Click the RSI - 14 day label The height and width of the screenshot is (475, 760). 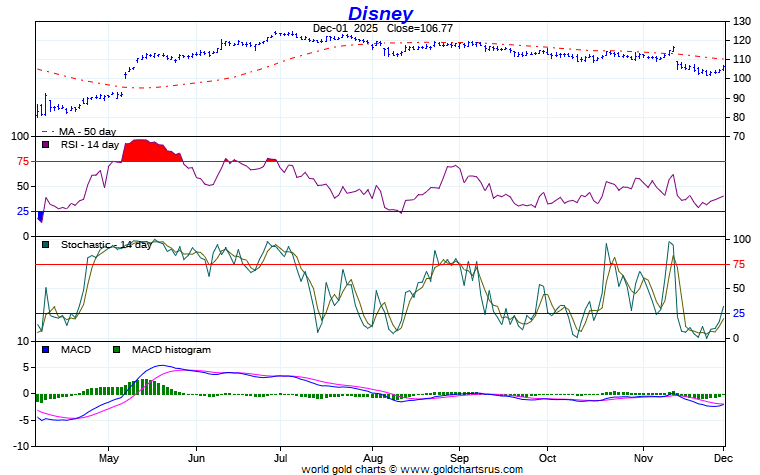(x=90, y=144)
